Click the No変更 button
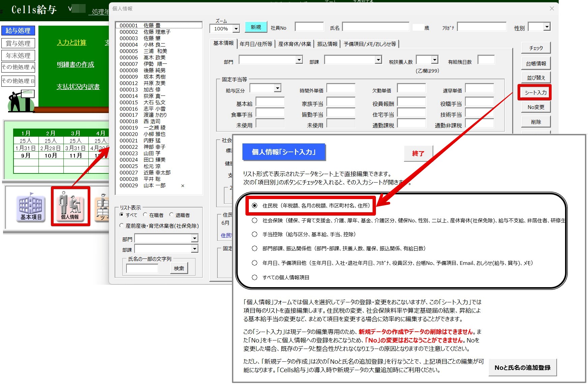Viewport: 588px width, 384px height. pyautogui.click(x=536, y=107)
